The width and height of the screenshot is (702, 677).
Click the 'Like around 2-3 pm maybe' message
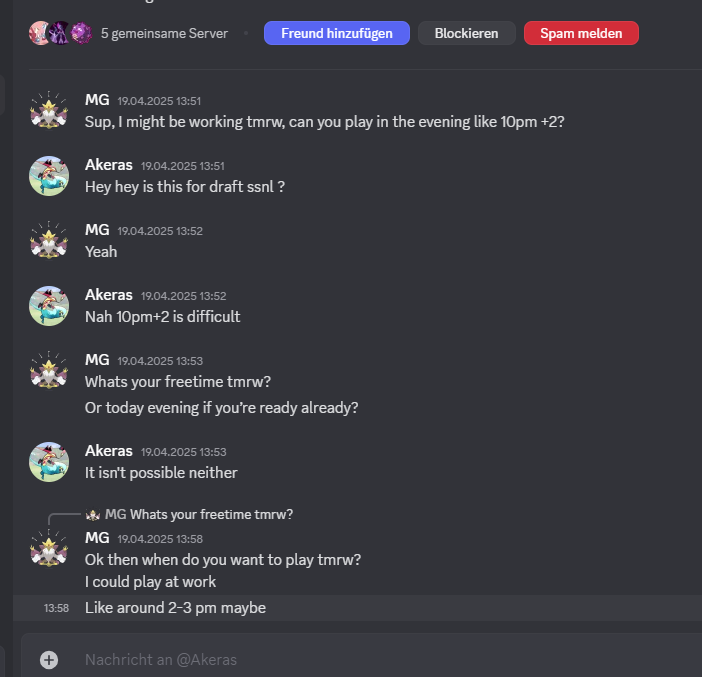(175, 608)
